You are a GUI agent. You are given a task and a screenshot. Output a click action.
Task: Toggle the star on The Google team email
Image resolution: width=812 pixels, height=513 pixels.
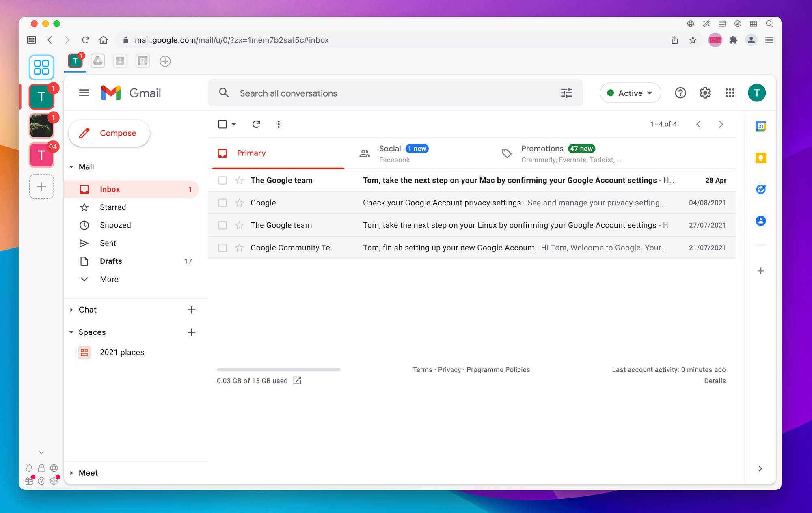tap(239, 180)
